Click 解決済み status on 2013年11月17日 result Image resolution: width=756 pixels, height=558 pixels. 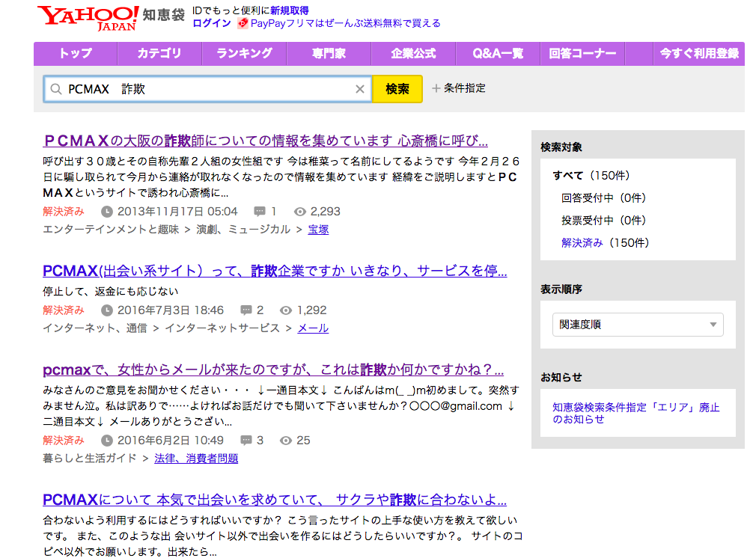coord(63,212)
